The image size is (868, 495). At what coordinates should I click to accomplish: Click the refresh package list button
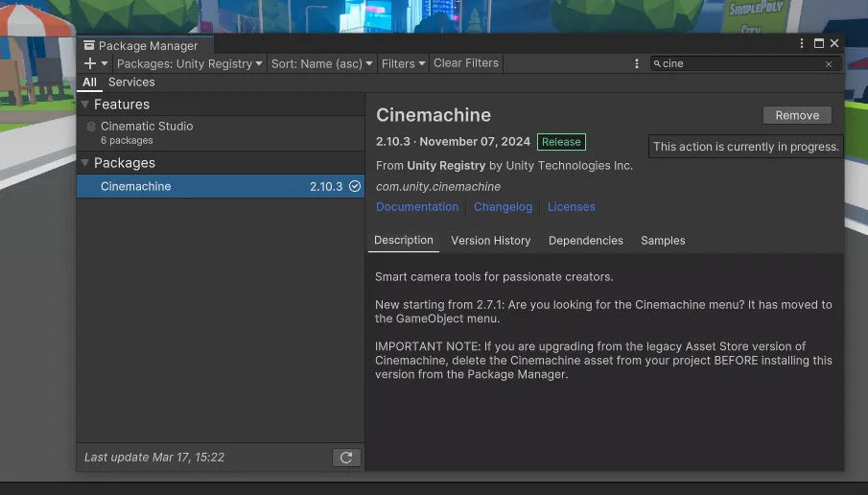coord(346,458)
